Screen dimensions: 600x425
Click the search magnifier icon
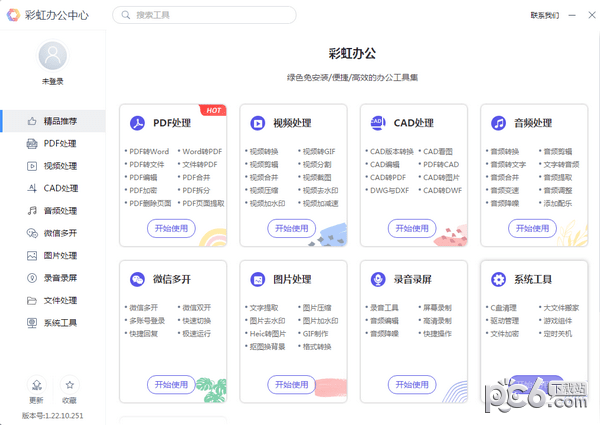click(126, 15)
